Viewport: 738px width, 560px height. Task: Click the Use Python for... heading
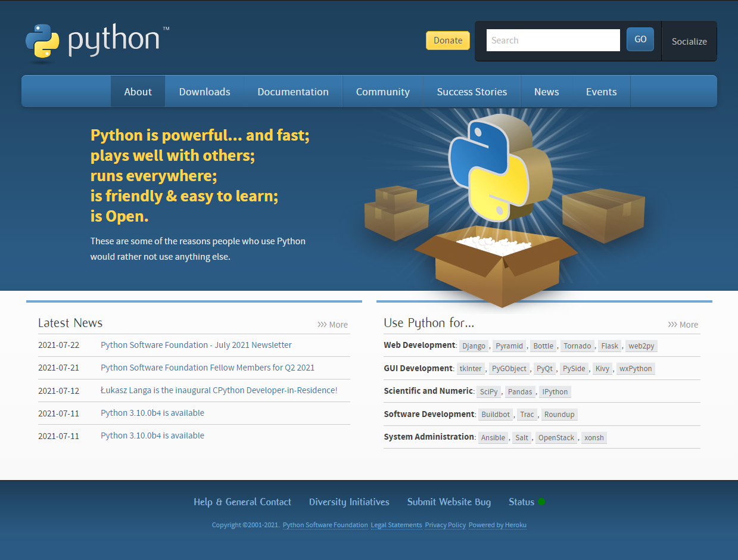429,323
